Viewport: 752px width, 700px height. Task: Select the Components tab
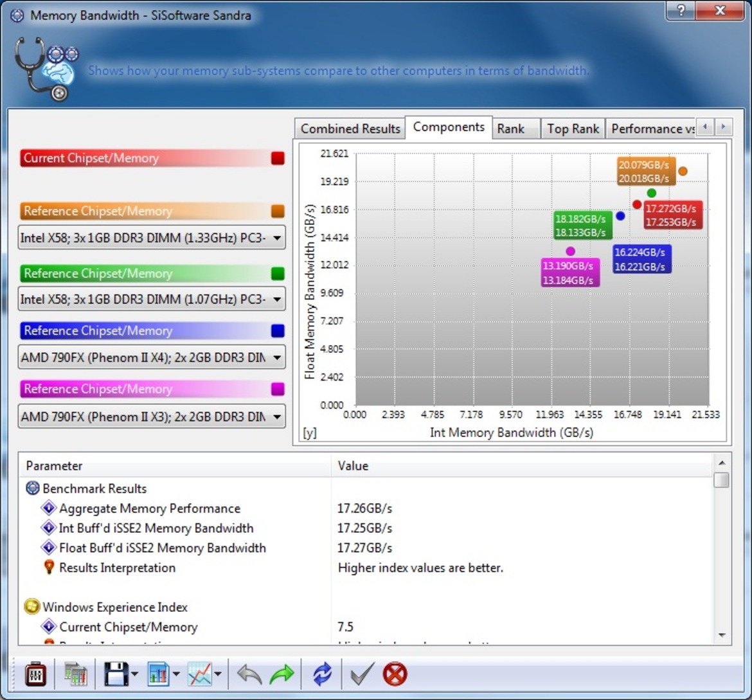449,127
